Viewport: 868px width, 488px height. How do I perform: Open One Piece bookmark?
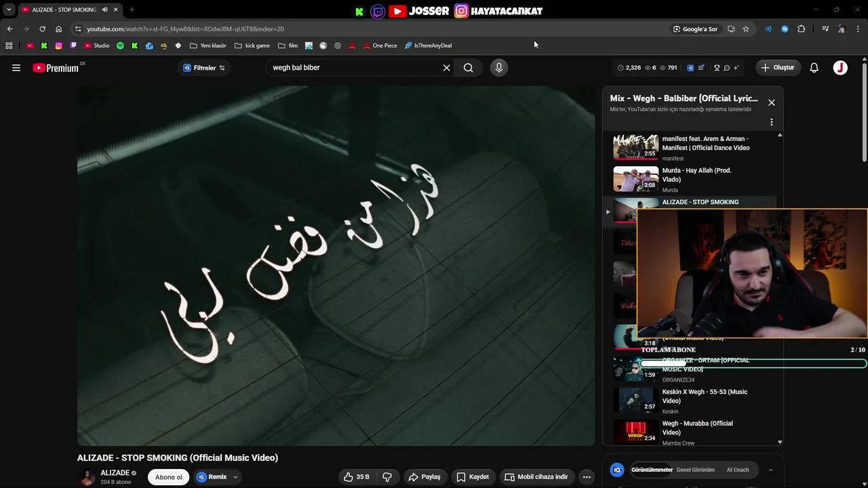point(380,46)
